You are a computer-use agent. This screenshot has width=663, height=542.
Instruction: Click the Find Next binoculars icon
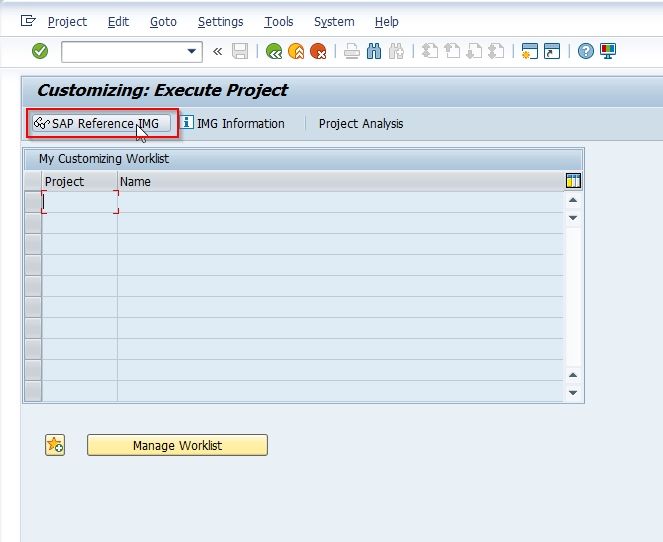pos(396,52)
